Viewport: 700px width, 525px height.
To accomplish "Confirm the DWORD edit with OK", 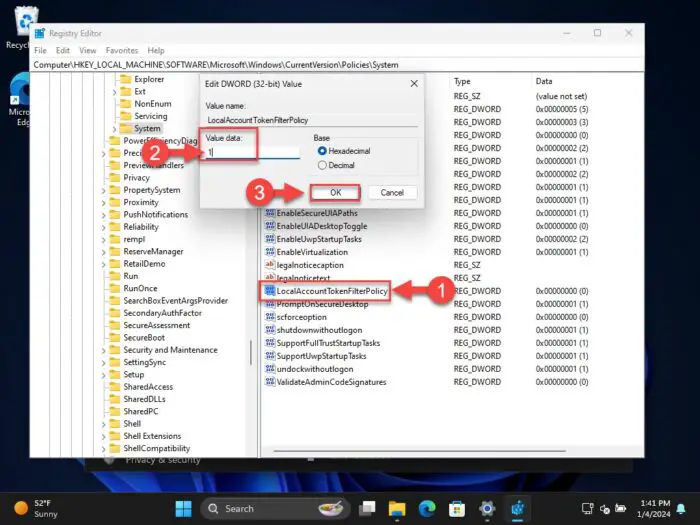I will point(335,192).
